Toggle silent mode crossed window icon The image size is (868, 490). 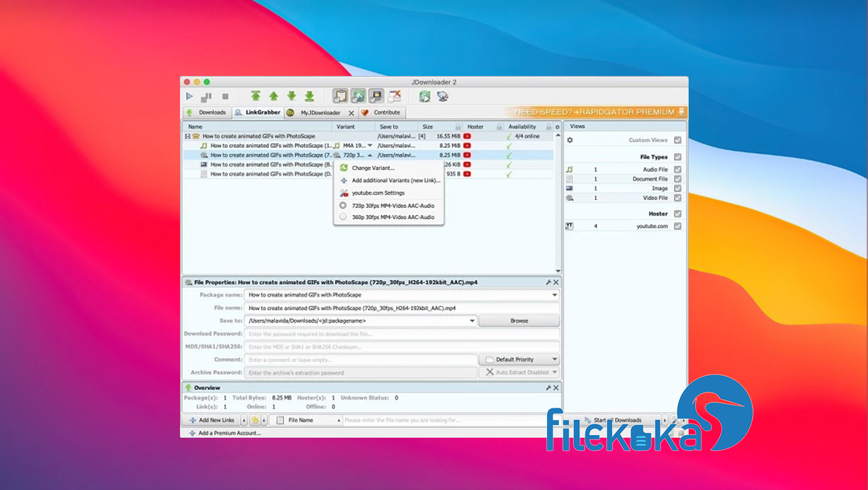click(394, 96)
